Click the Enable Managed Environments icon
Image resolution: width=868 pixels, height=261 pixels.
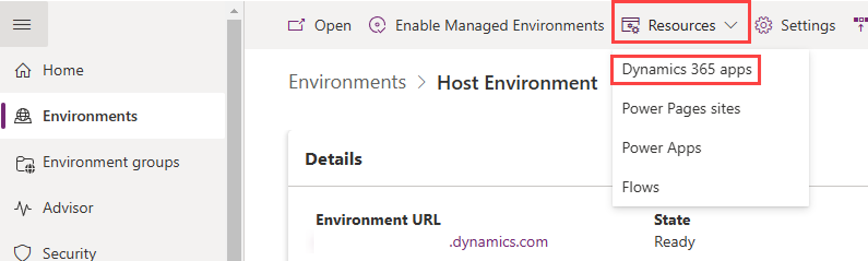(x=377, y=25)
